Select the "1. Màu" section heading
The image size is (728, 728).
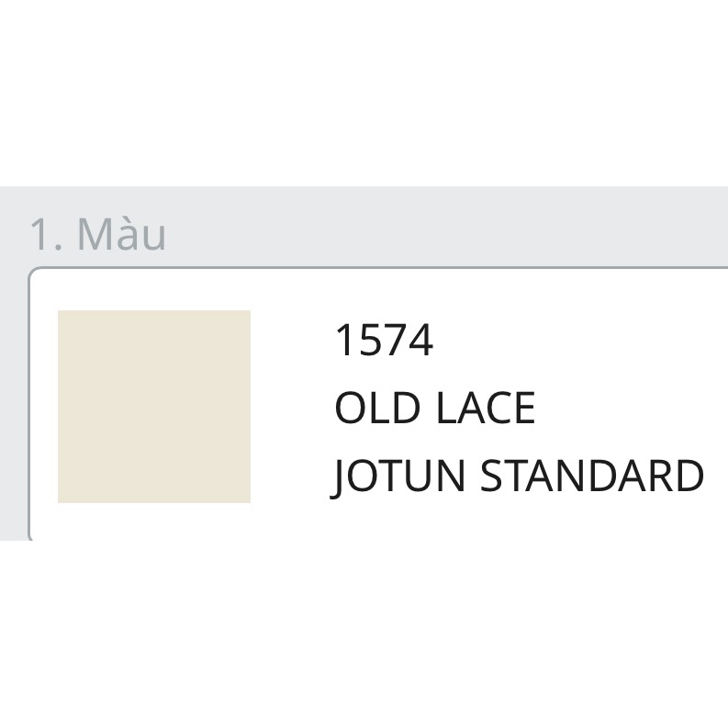(x=97, y=234)
